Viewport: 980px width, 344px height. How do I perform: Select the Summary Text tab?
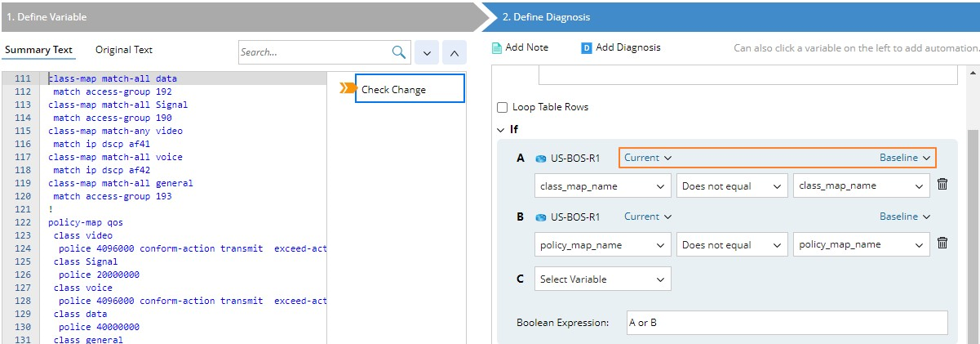pyautogui.click(x=38, y=50)
